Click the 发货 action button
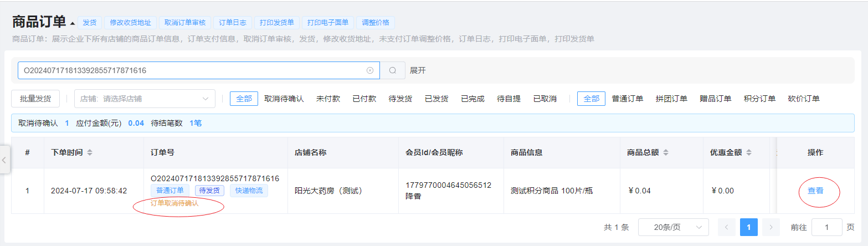 pos(90,23)
